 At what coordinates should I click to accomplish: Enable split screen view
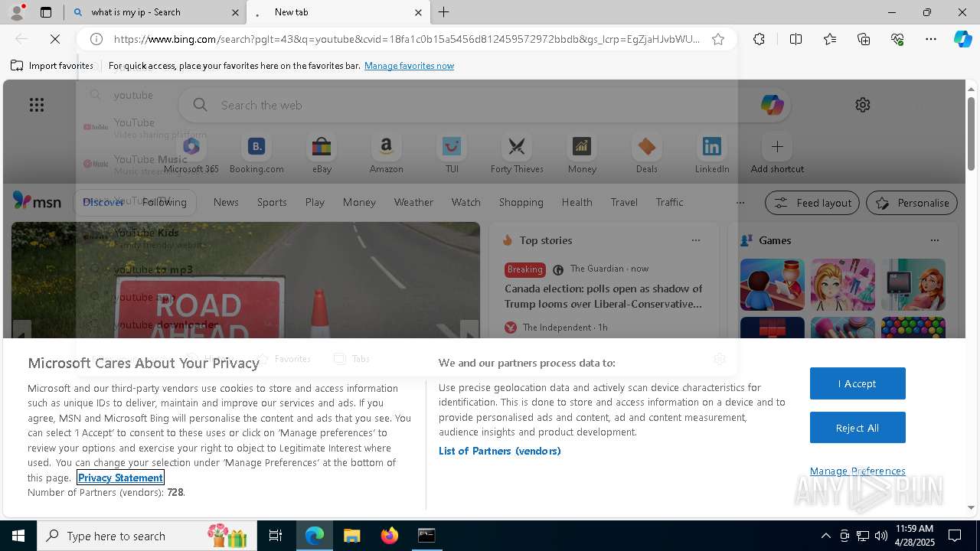coord(795,39)
